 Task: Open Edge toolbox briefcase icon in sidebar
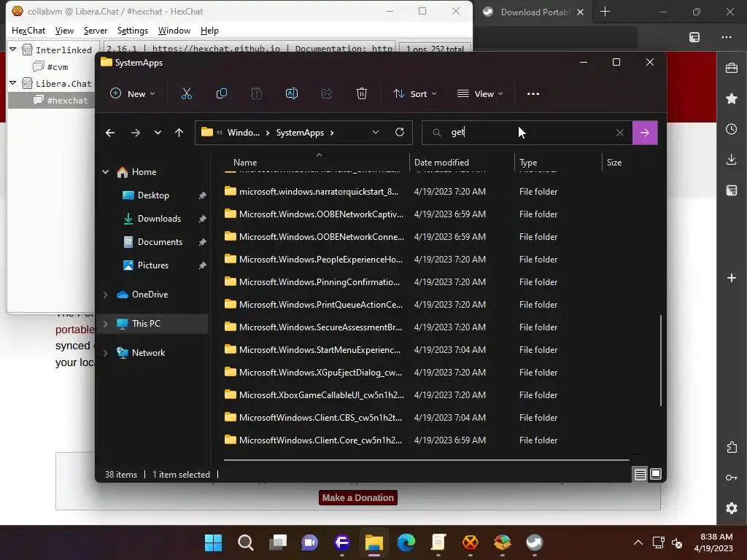pos(732,68)
